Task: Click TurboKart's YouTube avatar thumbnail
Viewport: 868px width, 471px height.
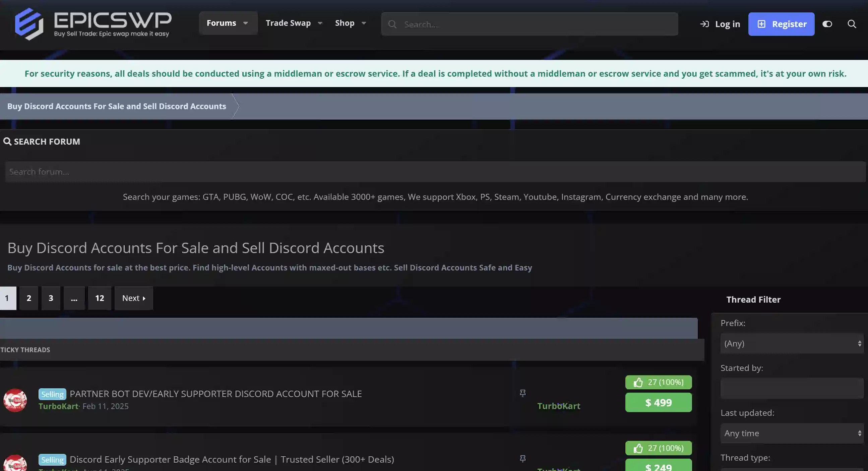Action: point(15,401)
